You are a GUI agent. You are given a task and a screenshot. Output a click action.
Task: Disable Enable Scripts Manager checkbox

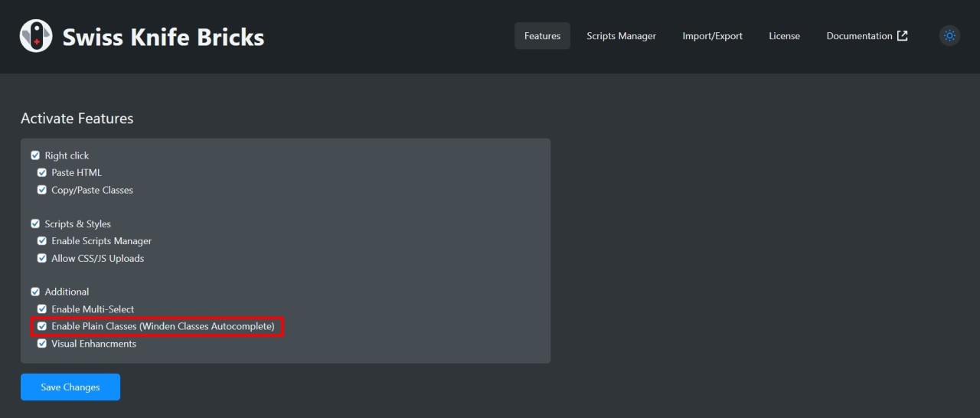click(42, 241)
